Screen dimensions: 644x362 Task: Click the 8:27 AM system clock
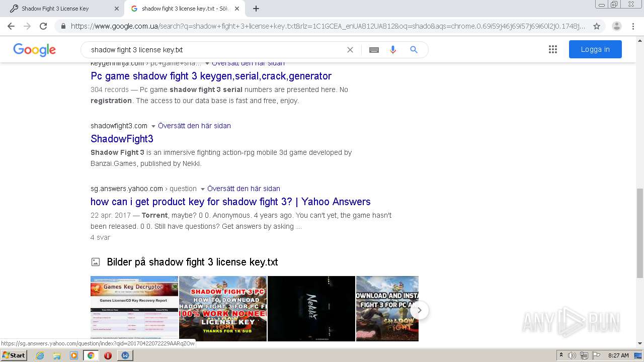tap(618, 355)
